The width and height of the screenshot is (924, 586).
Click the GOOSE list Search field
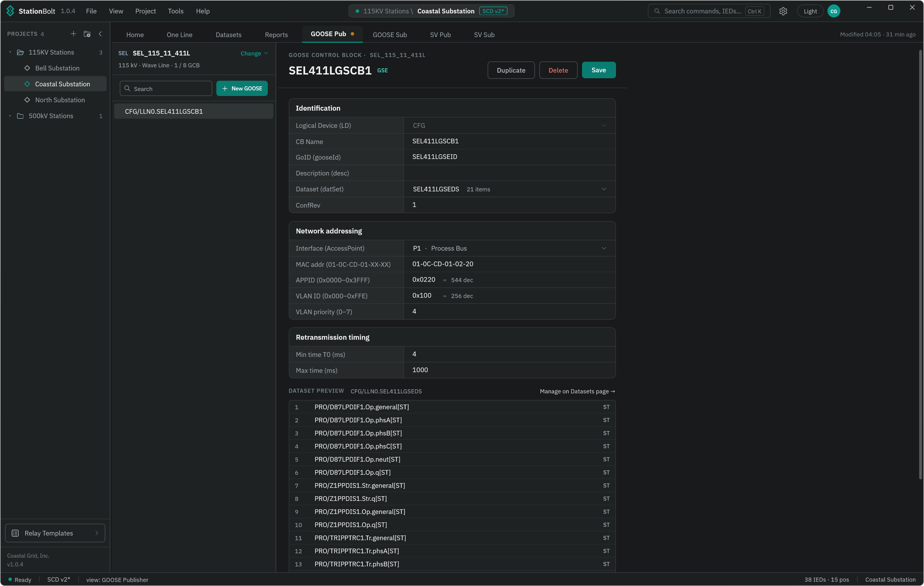click(166, 88)
